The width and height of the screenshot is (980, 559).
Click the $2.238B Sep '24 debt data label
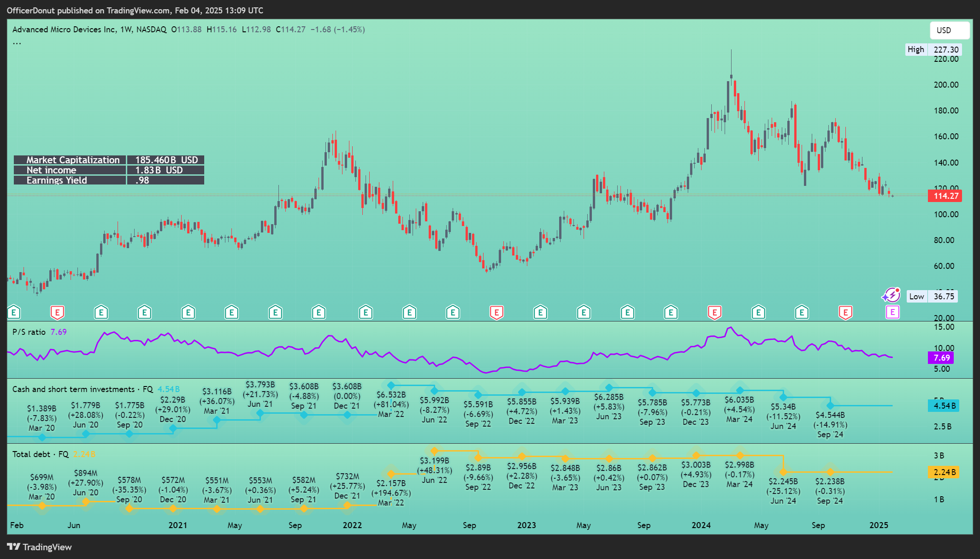(x=830, y=491)
